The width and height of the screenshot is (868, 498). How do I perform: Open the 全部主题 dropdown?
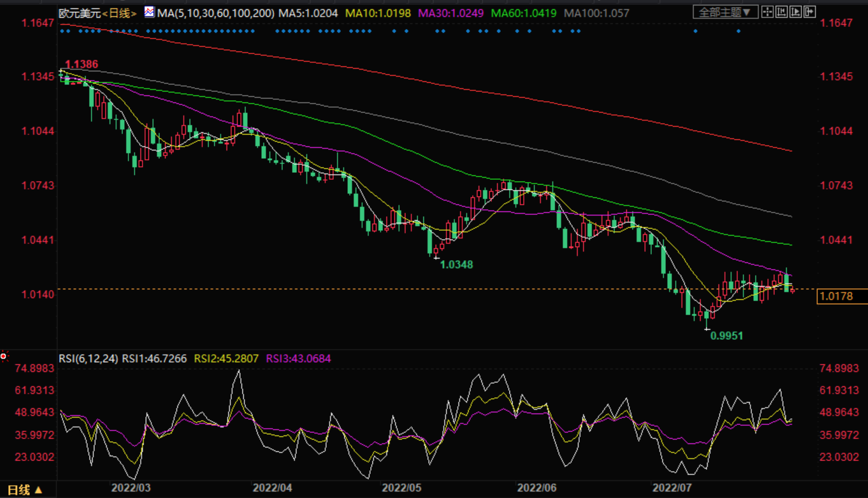click(x=725, y=12)
